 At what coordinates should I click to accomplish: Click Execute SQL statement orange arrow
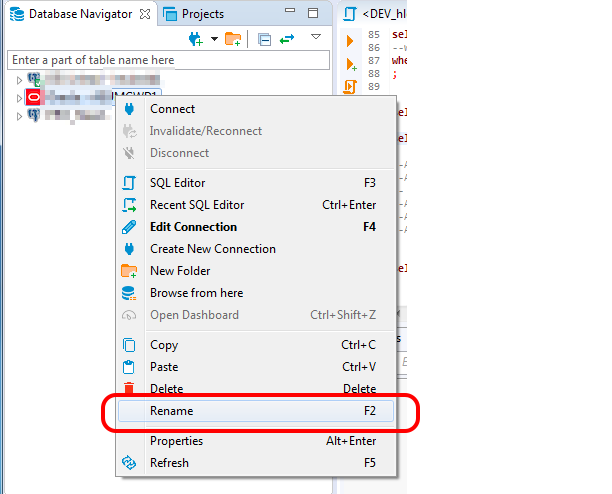350,41
